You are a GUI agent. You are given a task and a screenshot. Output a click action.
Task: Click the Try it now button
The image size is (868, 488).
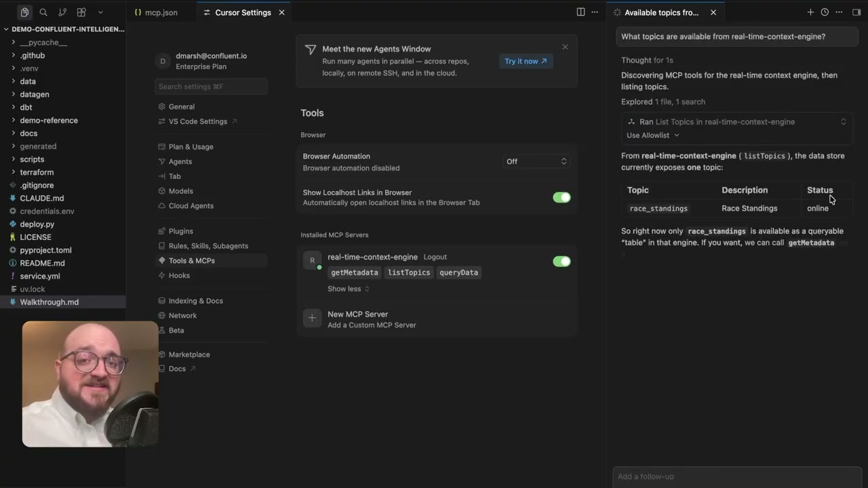(x=526, y=61)
